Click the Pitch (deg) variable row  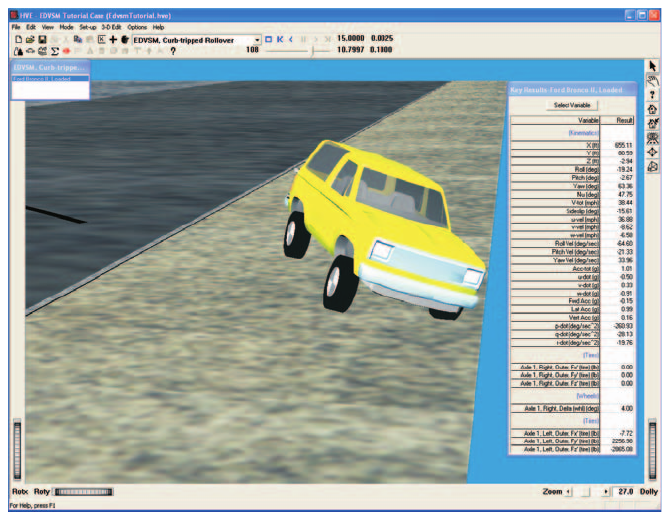pyautogui.click(x=572, y=178)
